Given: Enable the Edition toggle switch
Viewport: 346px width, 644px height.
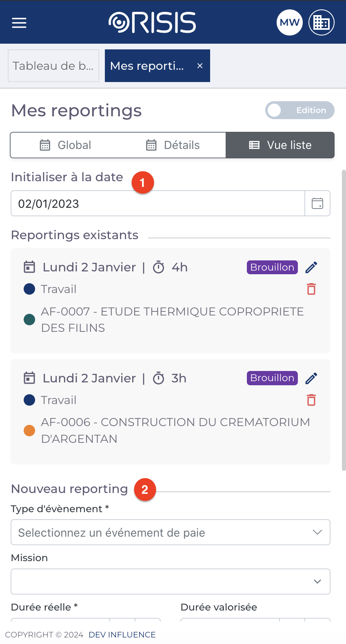Looking at the screenshot, I should [299, 110].
